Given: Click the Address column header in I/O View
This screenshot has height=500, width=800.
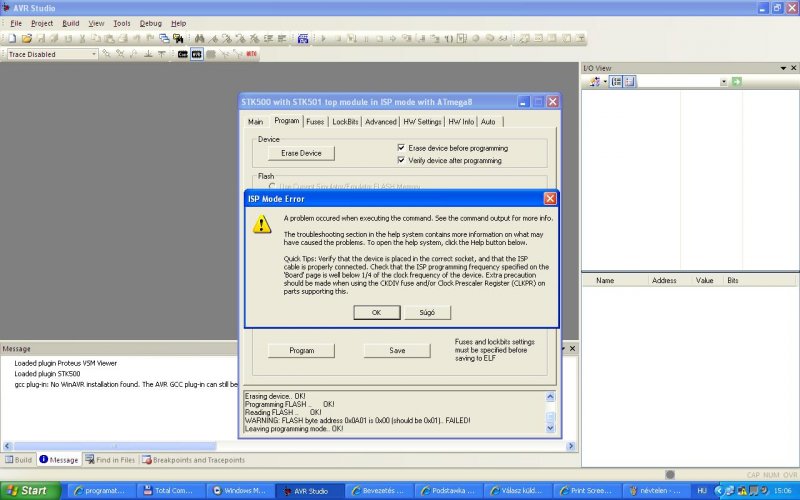Looking at the screenshot, I should 669,280.
